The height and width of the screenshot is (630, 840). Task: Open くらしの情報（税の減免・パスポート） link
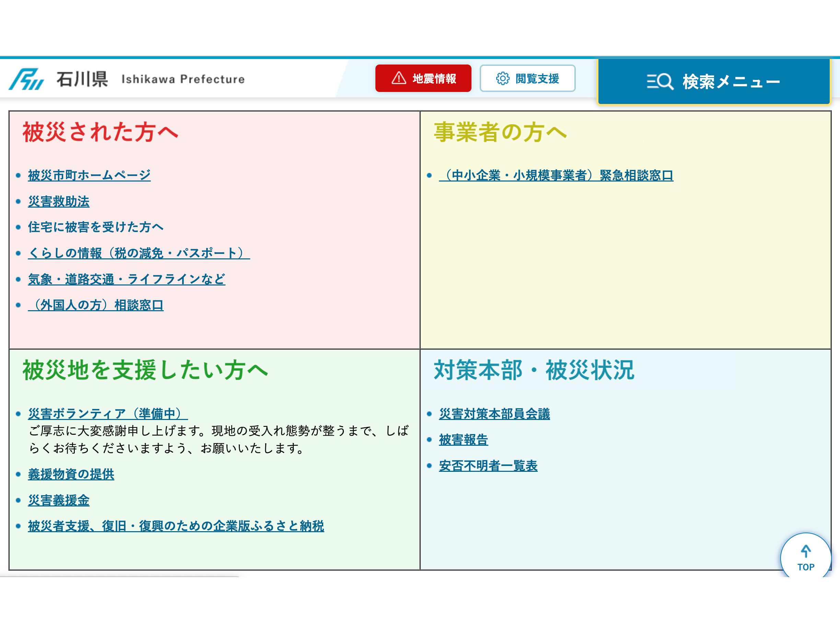click(x=139, y=253)
